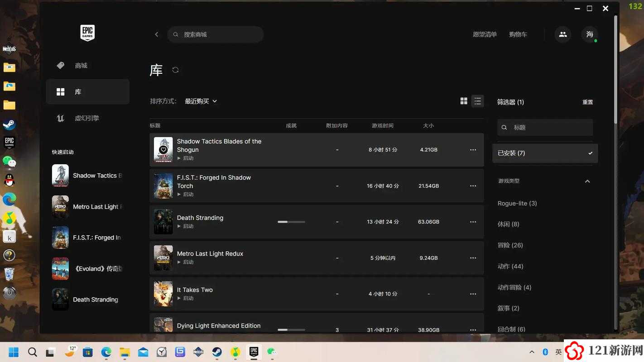Click the Nexus icon on the desktop
The image size is (644, 362).
point(9,49)
